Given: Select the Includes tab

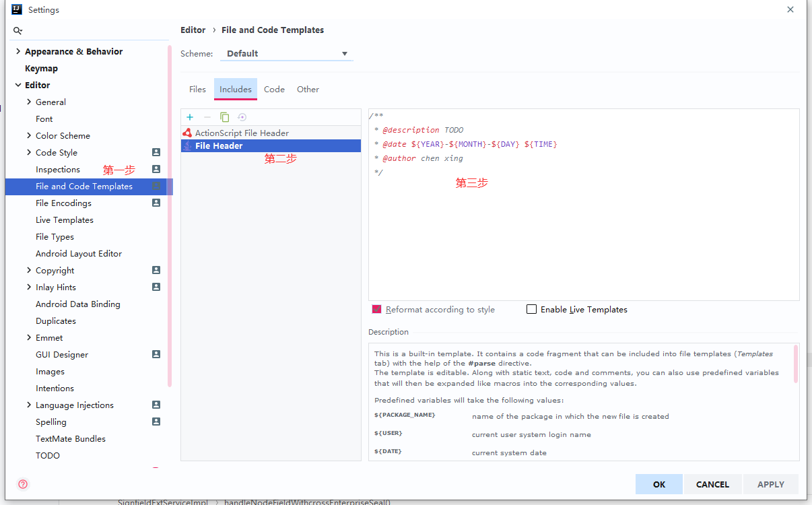Looking at the screenshot, I should tap(236, 89).
